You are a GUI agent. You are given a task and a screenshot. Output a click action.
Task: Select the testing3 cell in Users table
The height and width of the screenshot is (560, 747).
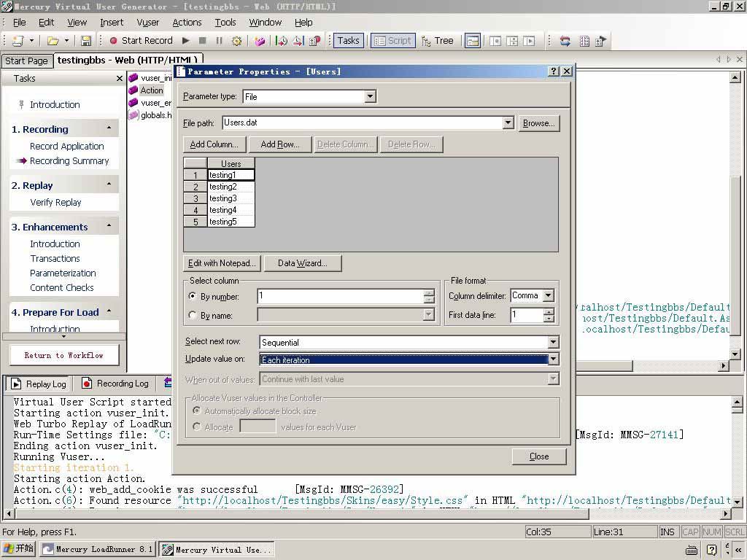click(x=231, y=198)
